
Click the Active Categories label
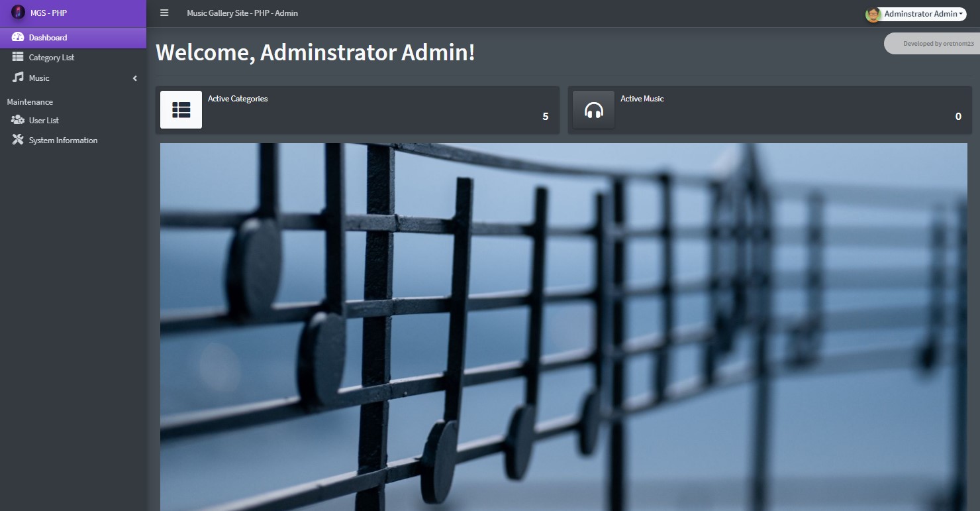(x=238, y=99)
